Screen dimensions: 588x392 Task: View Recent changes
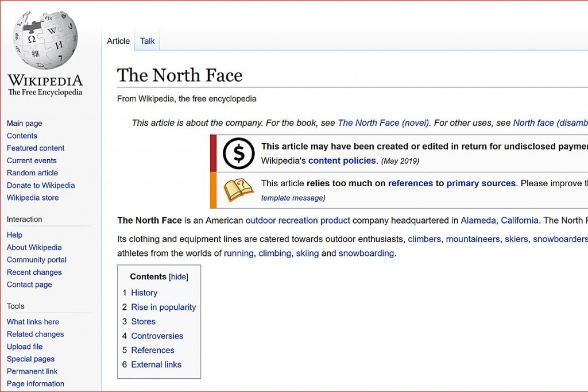[x=34, y=272]
